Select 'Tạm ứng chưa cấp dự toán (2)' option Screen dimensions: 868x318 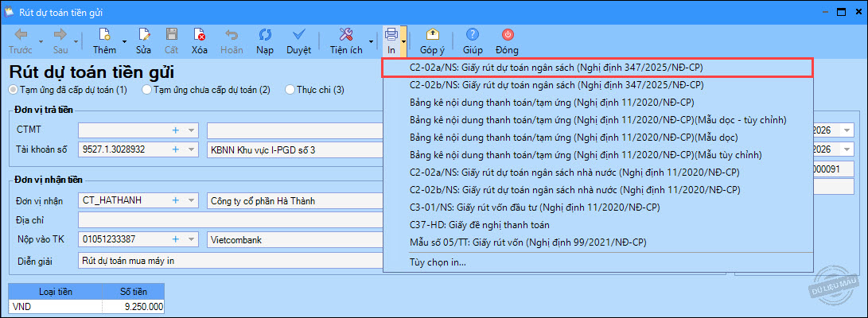(x=146, y=90)
